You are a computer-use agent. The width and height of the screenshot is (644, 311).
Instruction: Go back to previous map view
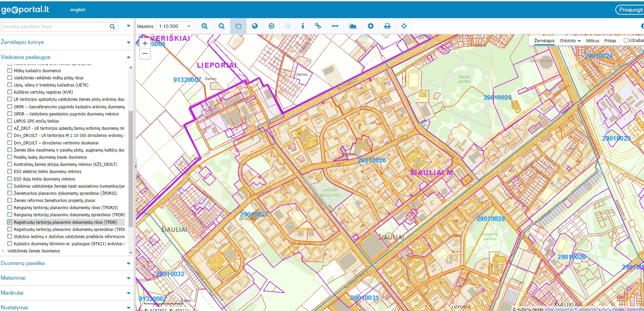(x=272, y=26)
